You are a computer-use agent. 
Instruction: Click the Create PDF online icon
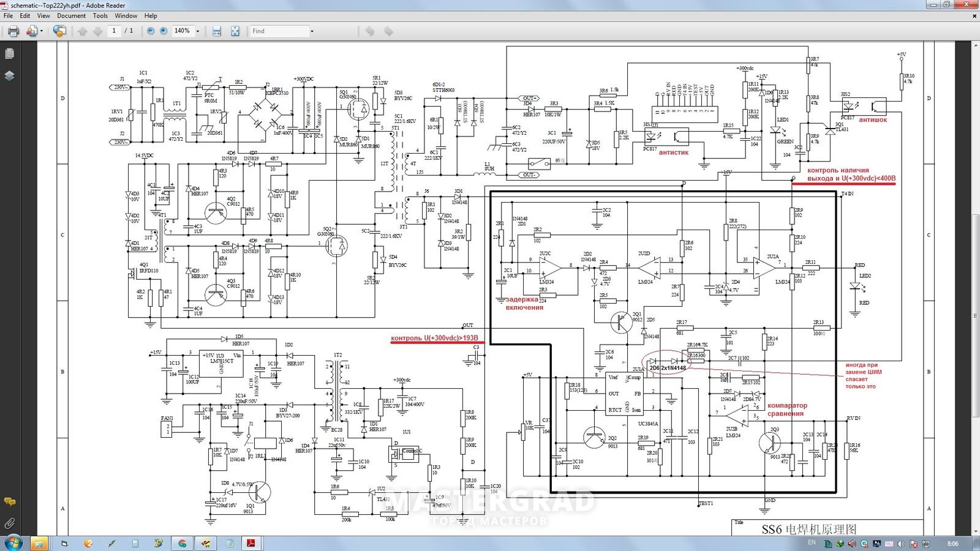31,31
